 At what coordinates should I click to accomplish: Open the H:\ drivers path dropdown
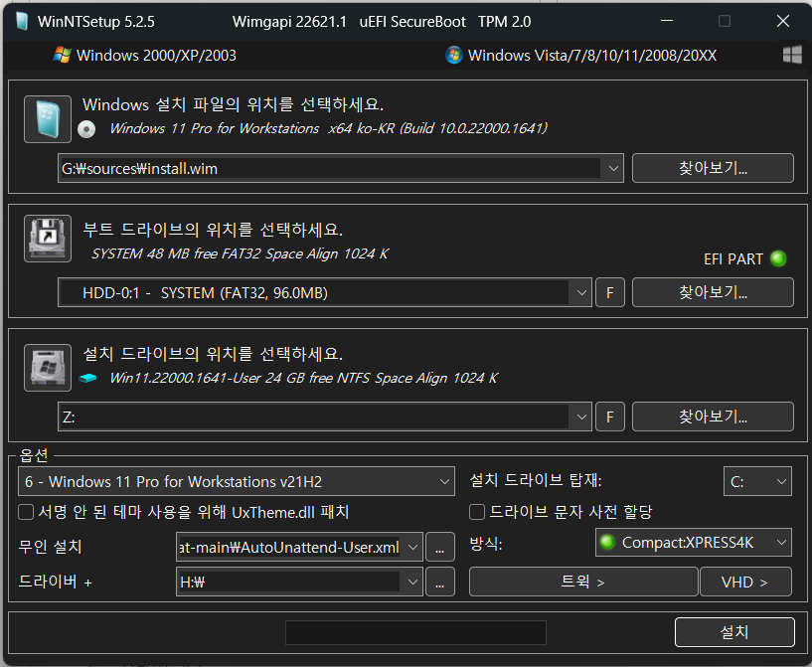coord(412,583)
